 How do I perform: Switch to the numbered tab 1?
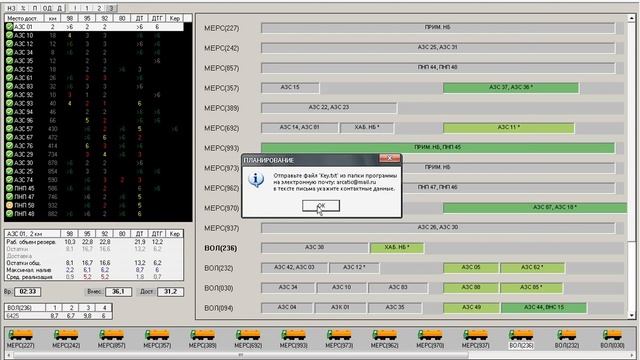click(87, 8)
